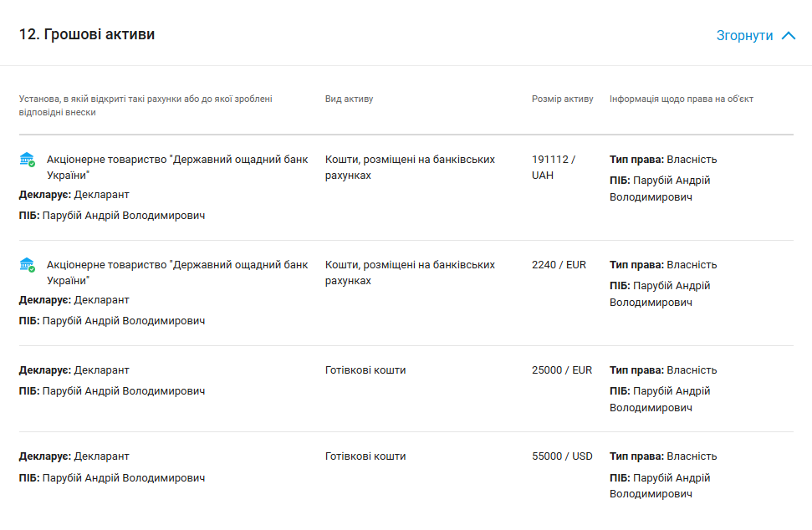Viewport: 812px width, 530px height.
Task: Click the chevron arrow beside Згорнути
Action: (788, 36)
